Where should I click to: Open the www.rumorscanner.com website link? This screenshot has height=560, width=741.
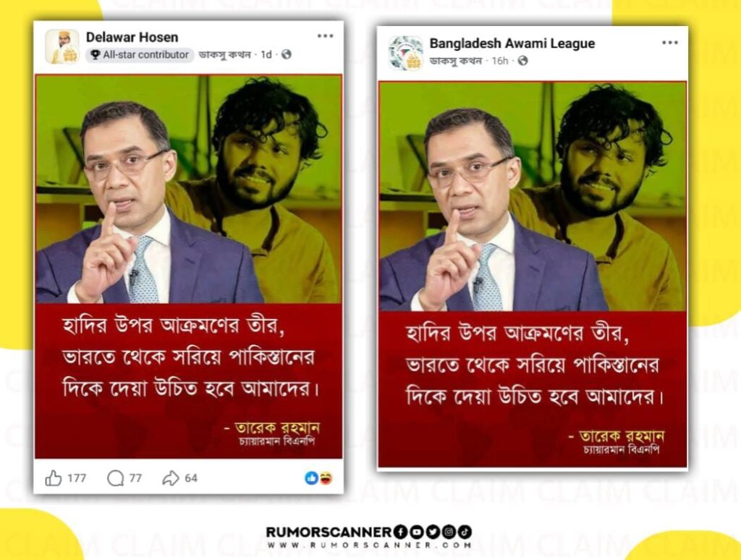pyautogui.click(x=370, y=545)
